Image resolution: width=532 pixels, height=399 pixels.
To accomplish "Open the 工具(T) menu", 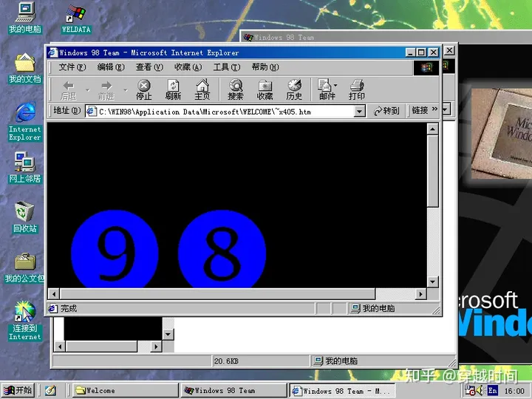I will click(226, 67).
